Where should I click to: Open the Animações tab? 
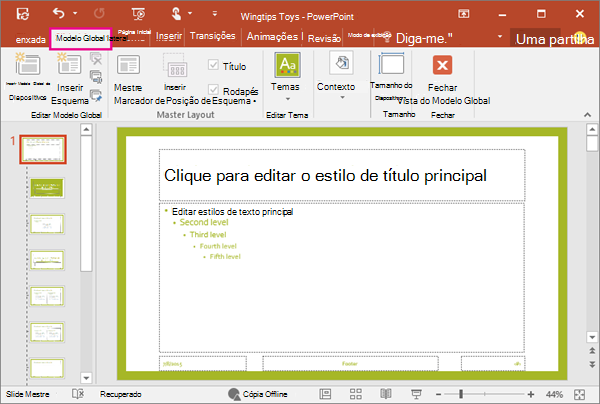click(272, 36)
